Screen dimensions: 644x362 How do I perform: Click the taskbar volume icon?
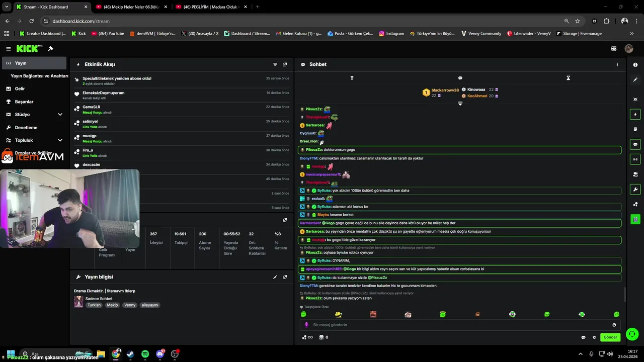tap(610, 354)
